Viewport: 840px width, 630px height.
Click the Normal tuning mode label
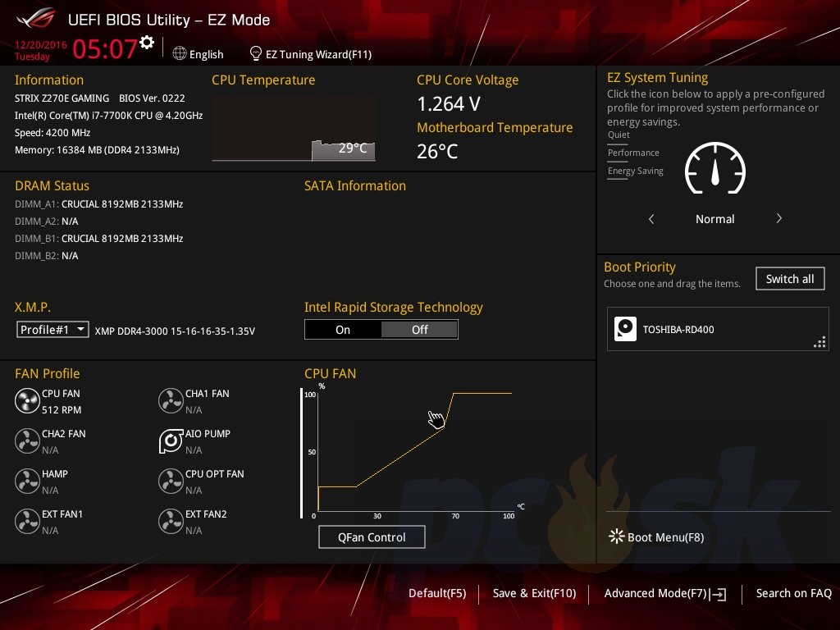(x=715, y=218)
